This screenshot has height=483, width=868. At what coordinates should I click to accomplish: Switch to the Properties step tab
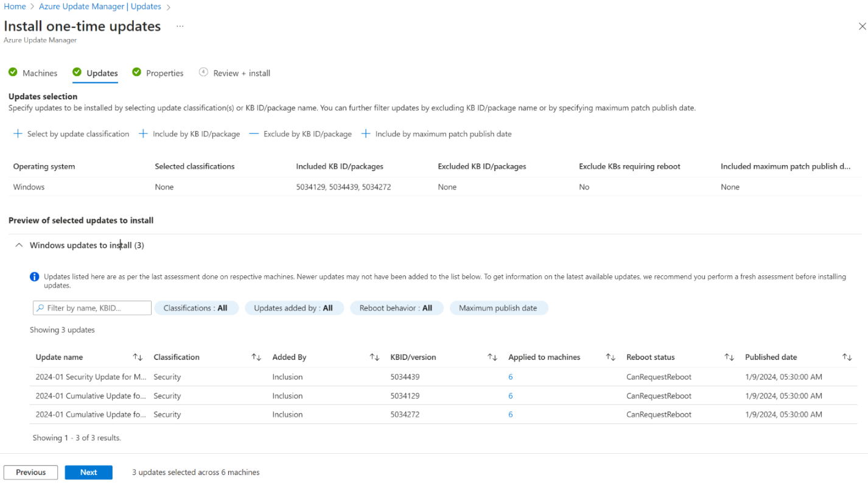[x=158, y=73]
